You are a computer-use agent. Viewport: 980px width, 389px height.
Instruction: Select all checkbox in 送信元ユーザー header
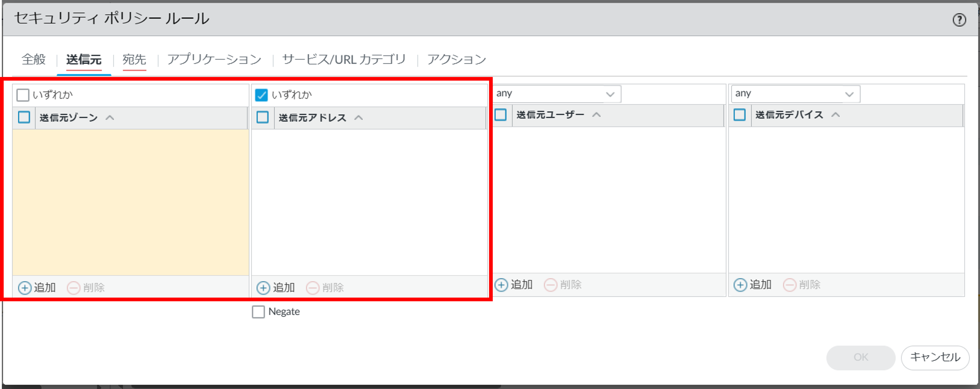[x=500, y=115]
